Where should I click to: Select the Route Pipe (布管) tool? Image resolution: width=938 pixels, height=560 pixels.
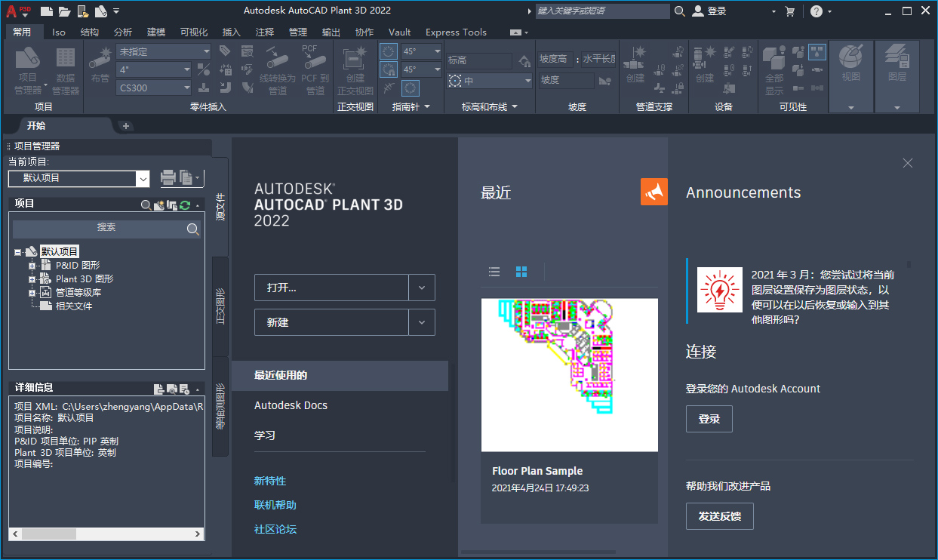click(x=100, y=68)
